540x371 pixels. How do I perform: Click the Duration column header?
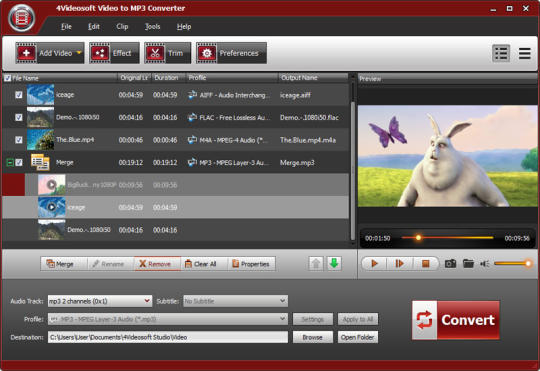(x=169, y=78)
